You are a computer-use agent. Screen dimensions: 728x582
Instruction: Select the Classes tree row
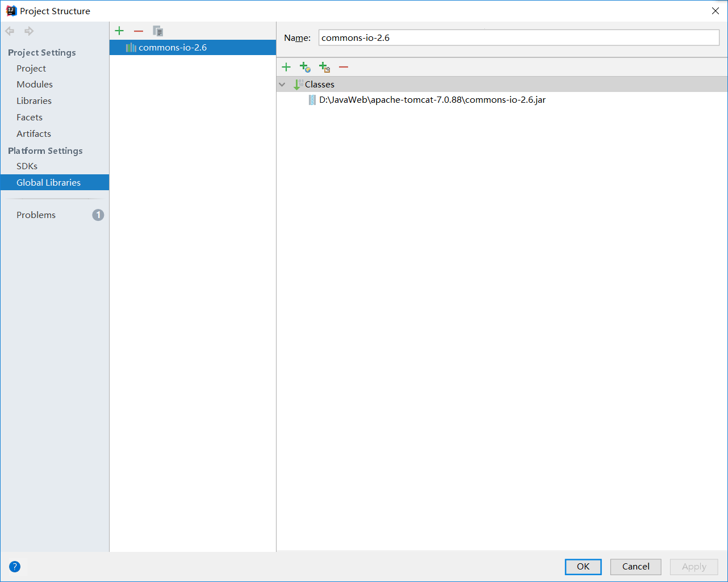(x=502, y=84)
